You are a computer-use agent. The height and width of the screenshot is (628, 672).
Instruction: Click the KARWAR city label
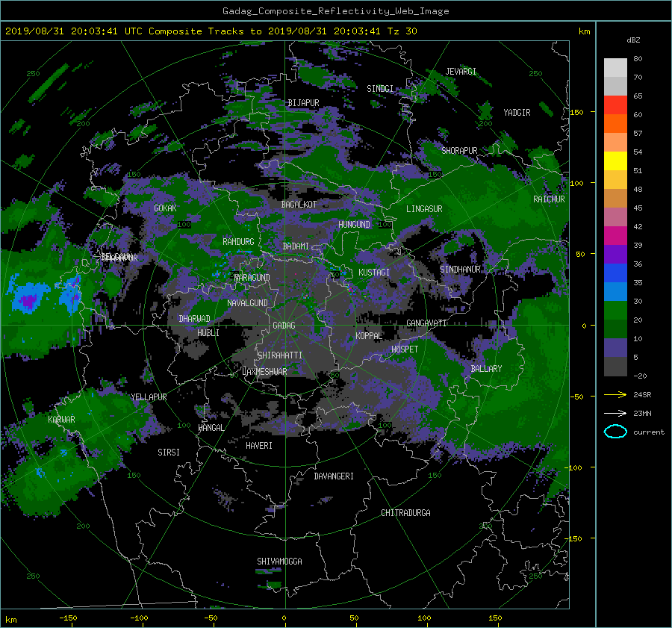[61, 420]
